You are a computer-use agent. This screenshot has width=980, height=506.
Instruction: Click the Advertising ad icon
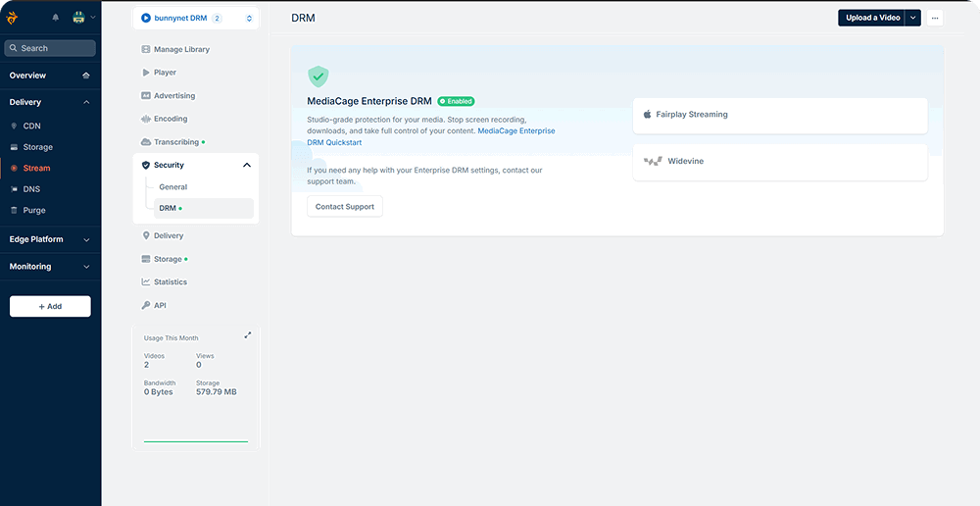click(146, 96)
